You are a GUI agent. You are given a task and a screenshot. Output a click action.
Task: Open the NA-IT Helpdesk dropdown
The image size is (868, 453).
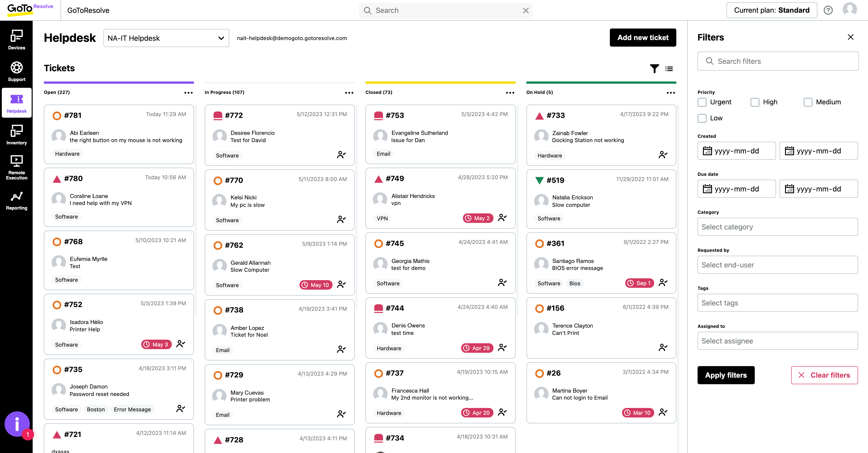[x=166, y=38]
